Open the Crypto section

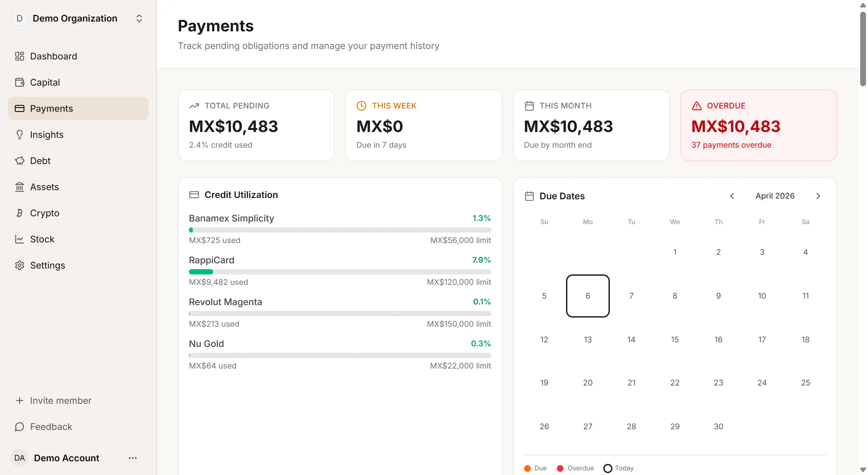point(78,213)
